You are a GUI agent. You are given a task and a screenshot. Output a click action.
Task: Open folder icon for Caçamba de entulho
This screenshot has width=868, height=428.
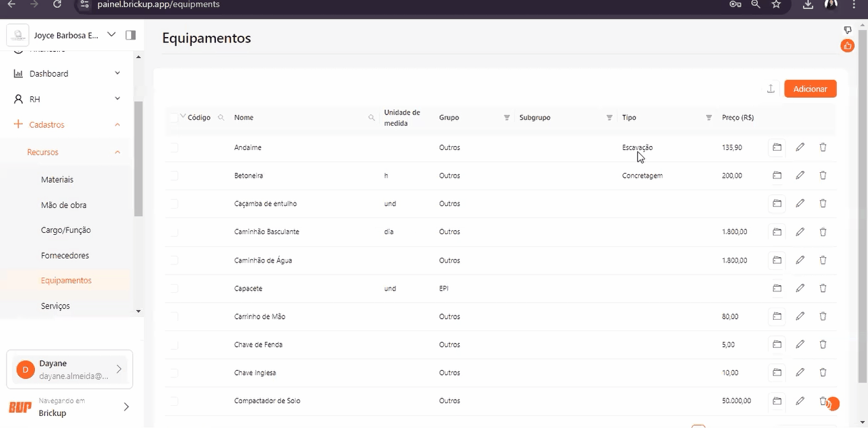(x=777, y=203)
